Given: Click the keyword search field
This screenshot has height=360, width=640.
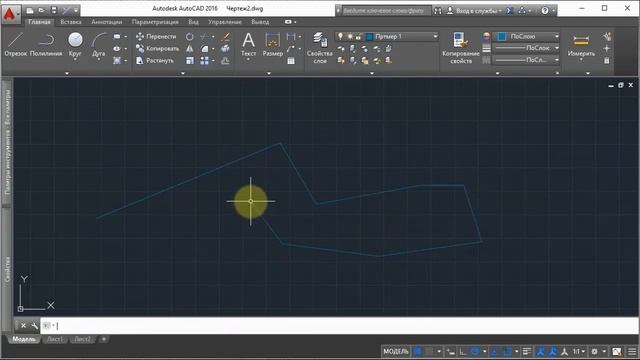Looking at the screenshot, I should (x=386, y=11).
